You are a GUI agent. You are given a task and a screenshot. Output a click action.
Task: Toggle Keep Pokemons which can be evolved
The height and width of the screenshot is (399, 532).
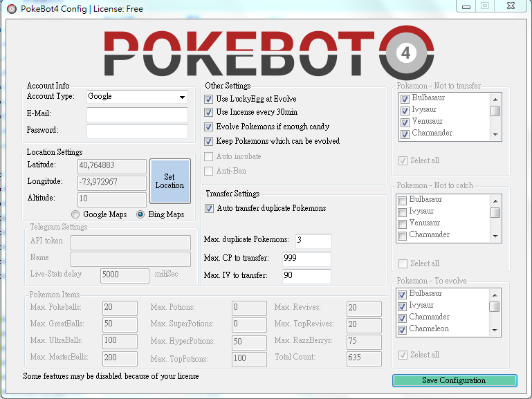pyautogui.click(x=209, y=141)
